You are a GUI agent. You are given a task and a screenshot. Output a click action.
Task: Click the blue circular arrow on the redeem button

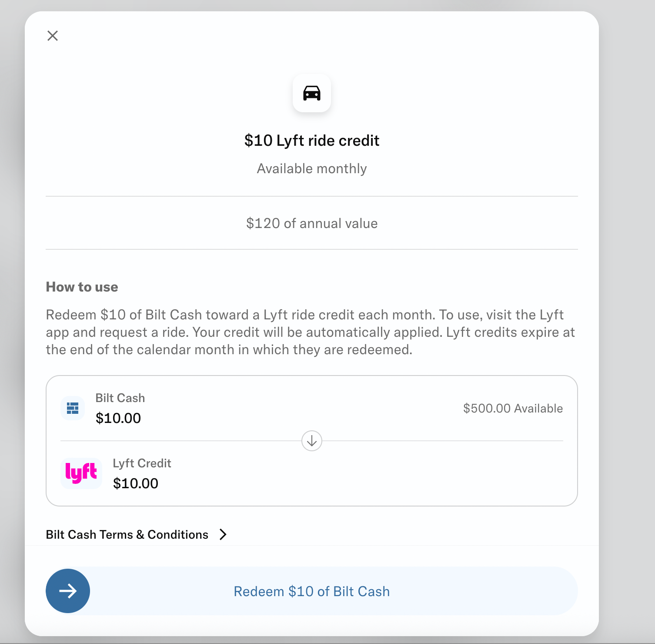[x=67, y=591]
